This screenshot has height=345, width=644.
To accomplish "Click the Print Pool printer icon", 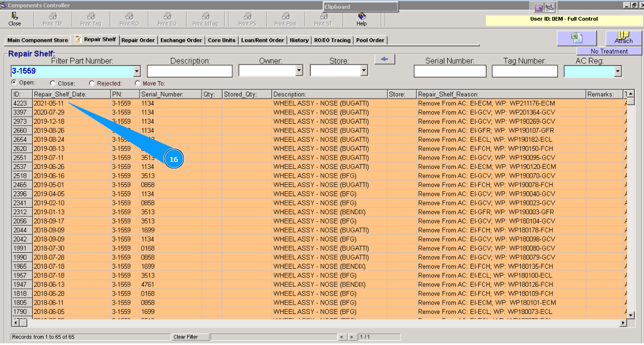I will click(x=285, y=16).
